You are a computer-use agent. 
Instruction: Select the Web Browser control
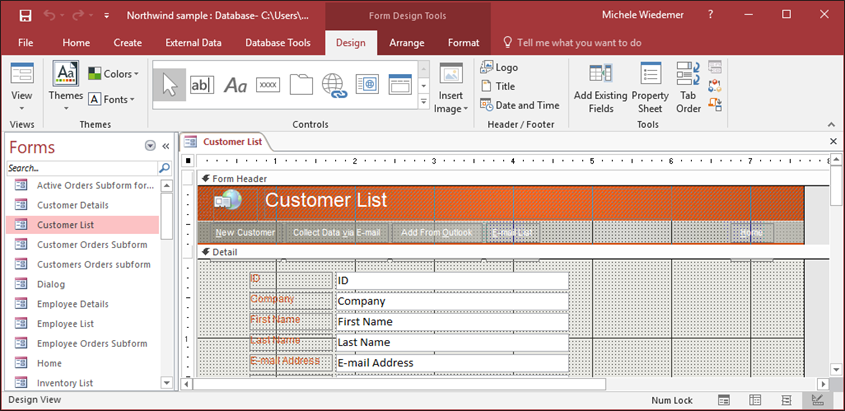click(367, 85)
